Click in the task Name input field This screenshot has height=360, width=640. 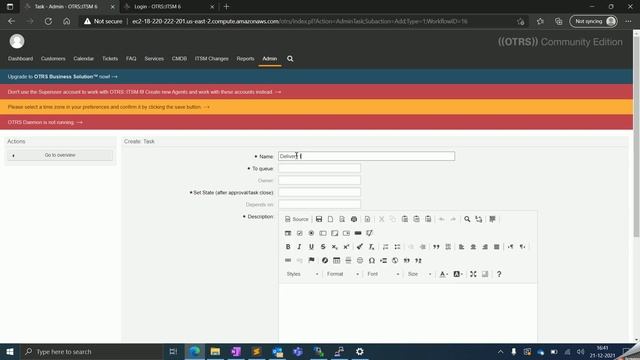tap(367, 156)
